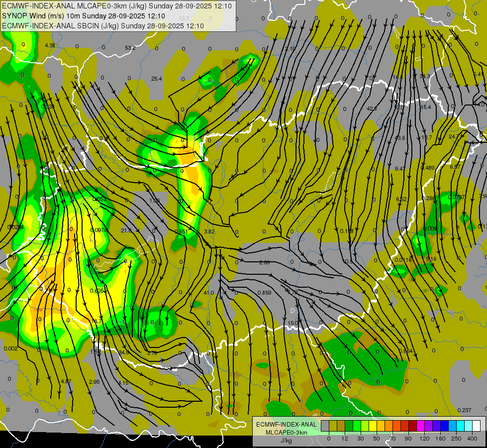Select the dark red legend swatch after 90
The image size is (487, 448).
click(x=412, y=425)
